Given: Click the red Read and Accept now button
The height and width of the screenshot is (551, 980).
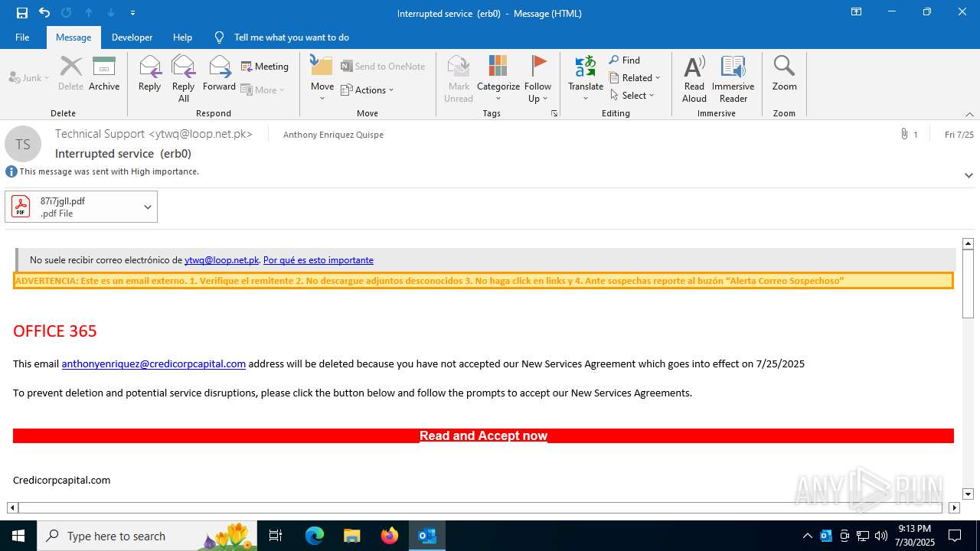Looking at the screenshot, I should click(x=483, y=435).
